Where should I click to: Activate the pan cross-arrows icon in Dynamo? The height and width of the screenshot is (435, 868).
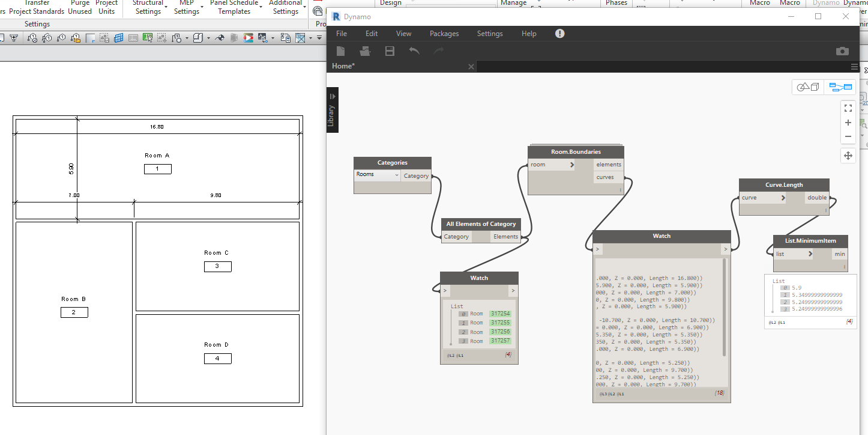click(x=848, y=156)
